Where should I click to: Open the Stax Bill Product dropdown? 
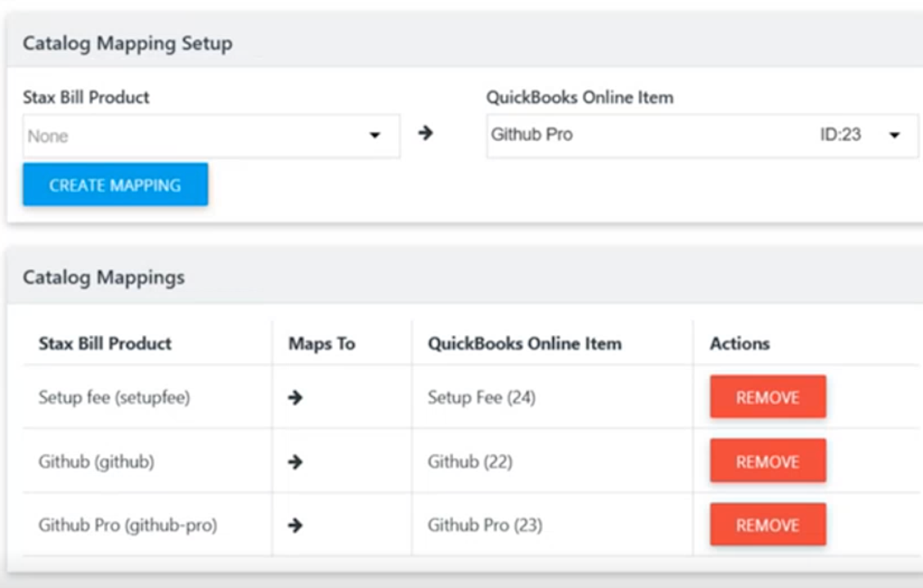point(211,136)
